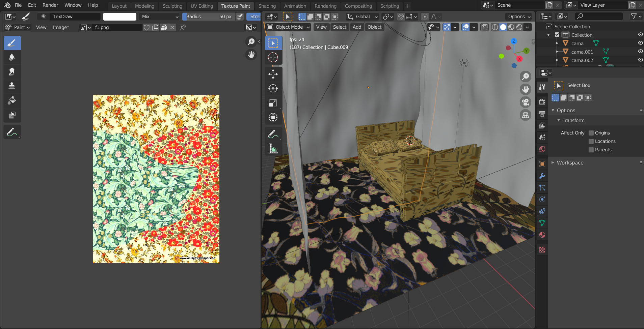
Task: Toggle camera view in 3D viewport
Action: [x=526, y=102]
